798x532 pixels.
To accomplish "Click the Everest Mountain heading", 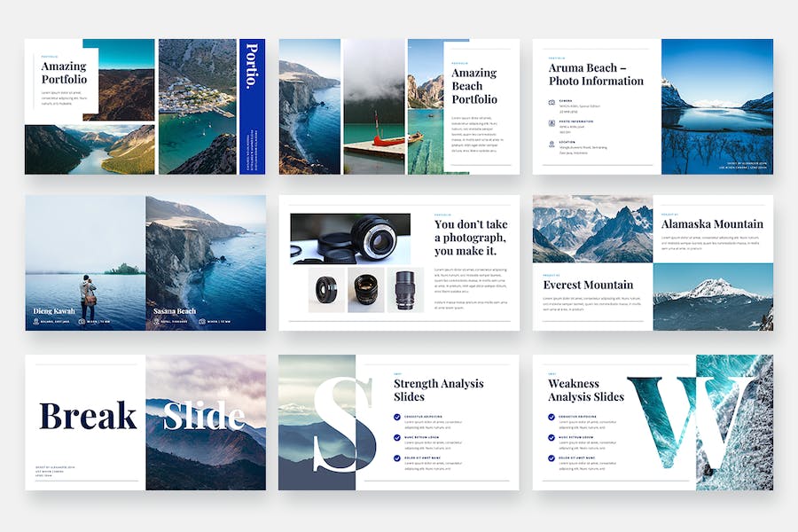I will coord(588,285).
